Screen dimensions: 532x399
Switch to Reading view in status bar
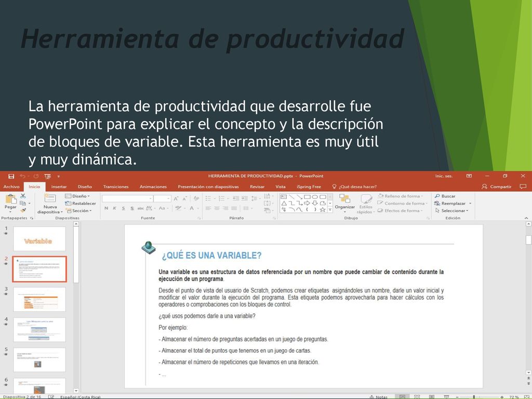(432, 396)
